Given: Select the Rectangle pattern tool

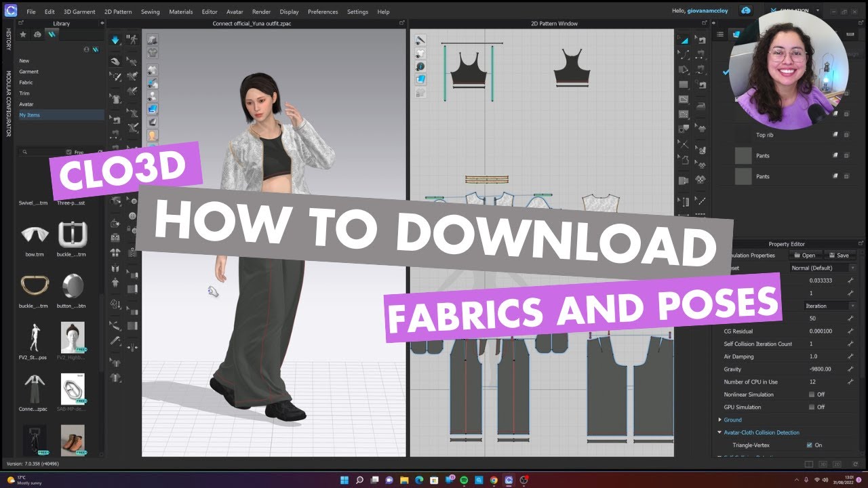Looking at the screenshot, I should tap(684, 85).
